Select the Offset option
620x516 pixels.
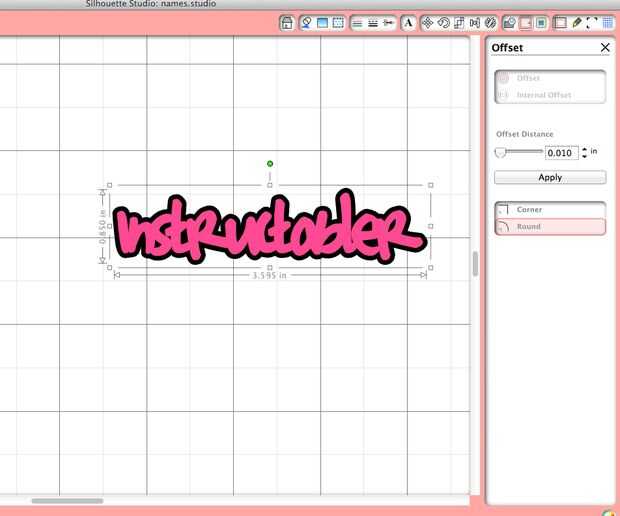click(550, 78)
